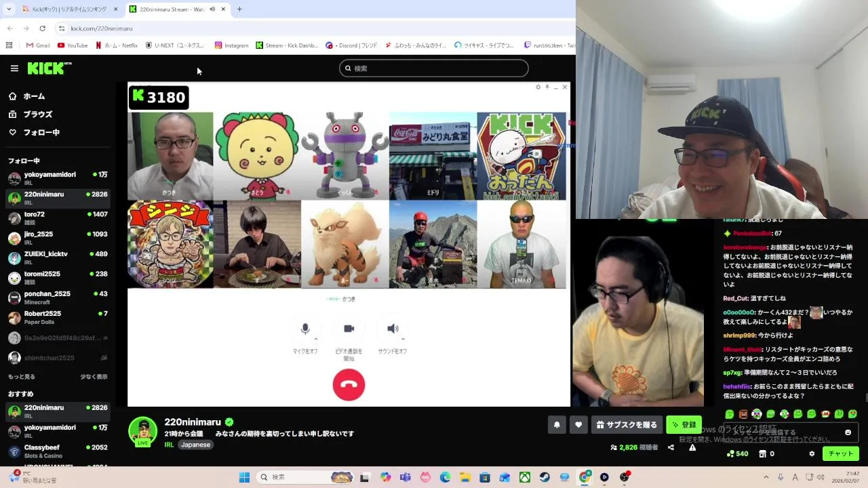Open the YouTube bookmark
The width and height of the screenshot is (868, 488).
(x=73, y=45)
